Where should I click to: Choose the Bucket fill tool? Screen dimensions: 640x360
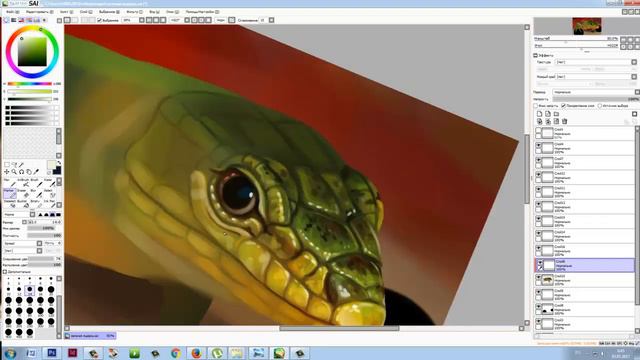coord(22,204)
